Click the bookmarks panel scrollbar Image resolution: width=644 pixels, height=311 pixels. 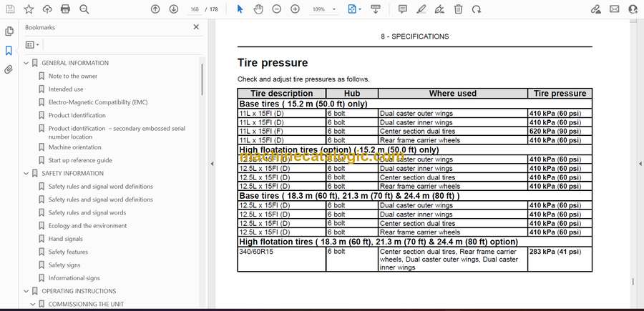pos(202,79)
